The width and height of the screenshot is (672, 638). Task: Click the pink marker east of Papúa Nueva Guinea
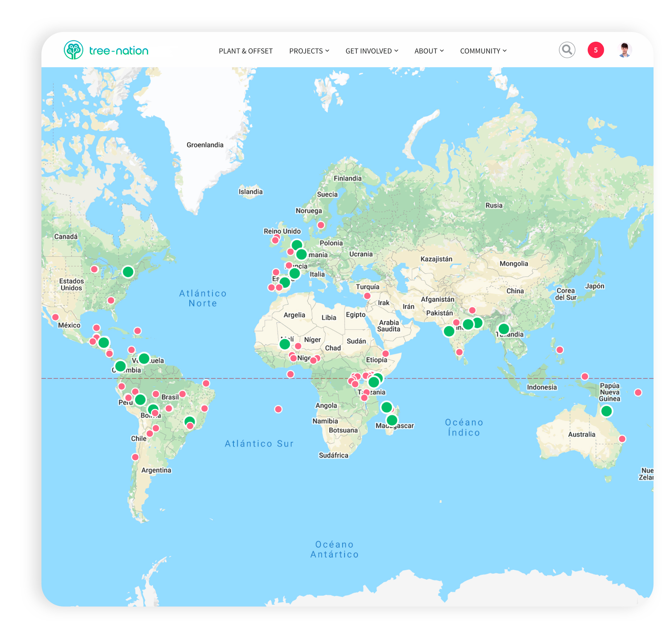click(x=638, y=392)
